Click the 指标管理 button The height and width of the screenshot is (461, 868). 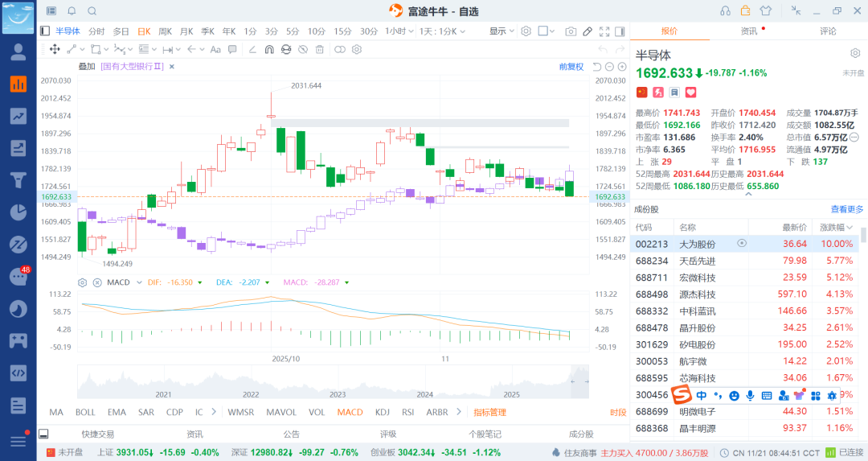(x=489, y=412)
